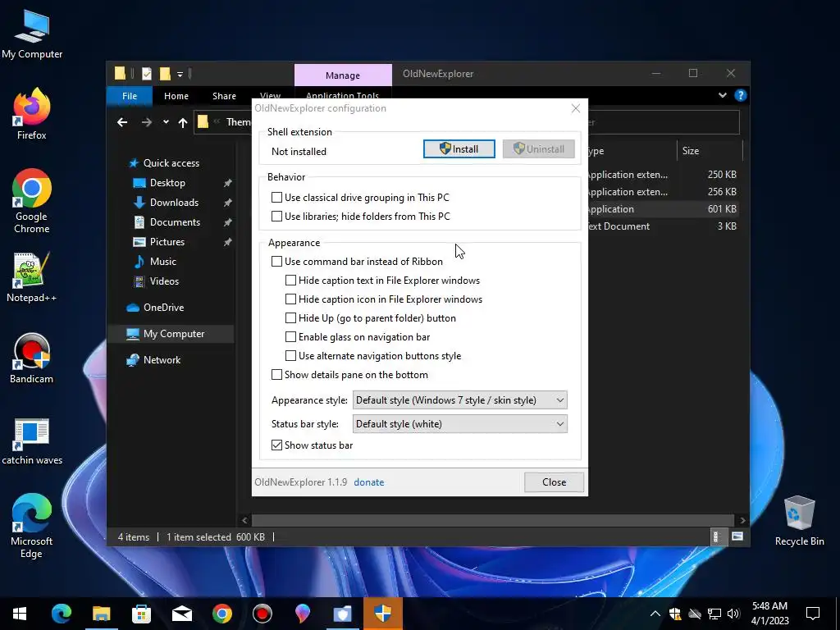Screen dimensions: 840x630
Task: Open the Appearance style dropdown
Action: pos(459,400)
